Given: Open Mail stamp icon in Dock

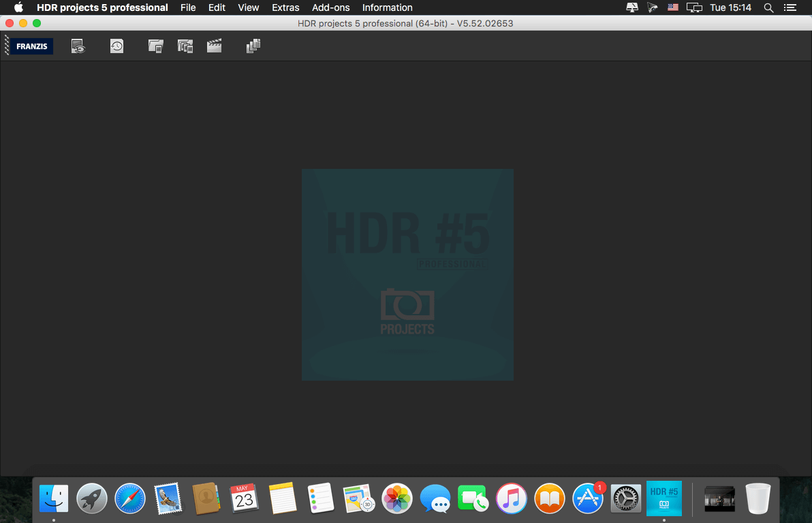Looking at the screenshot, I should click(x=168, y=498).
